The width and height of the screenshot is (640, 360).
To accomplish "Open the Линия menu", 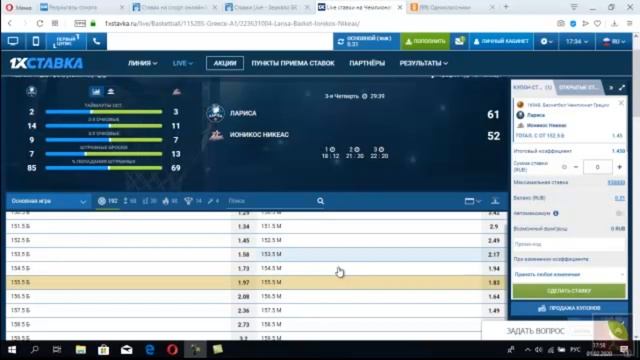I will click(142, 63).
